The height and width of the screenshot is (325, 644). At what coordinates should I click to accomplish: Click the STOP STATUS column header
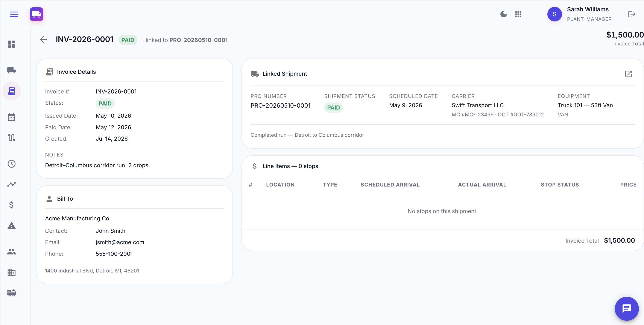(560, 185)
